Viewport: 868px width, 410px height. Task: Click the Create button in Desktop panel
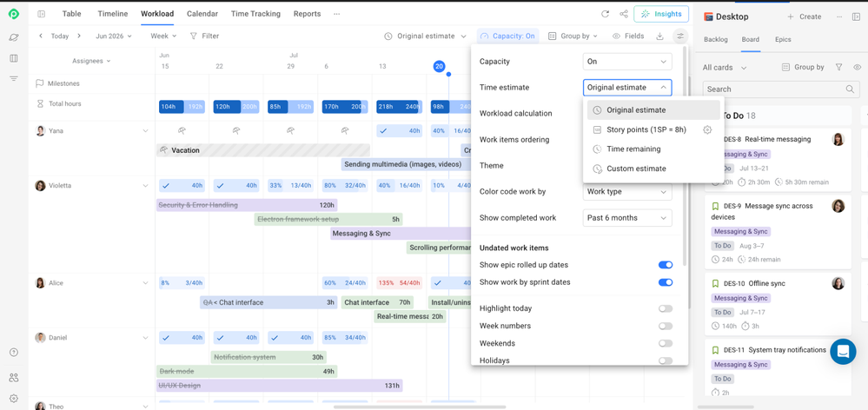pos(805,17)
